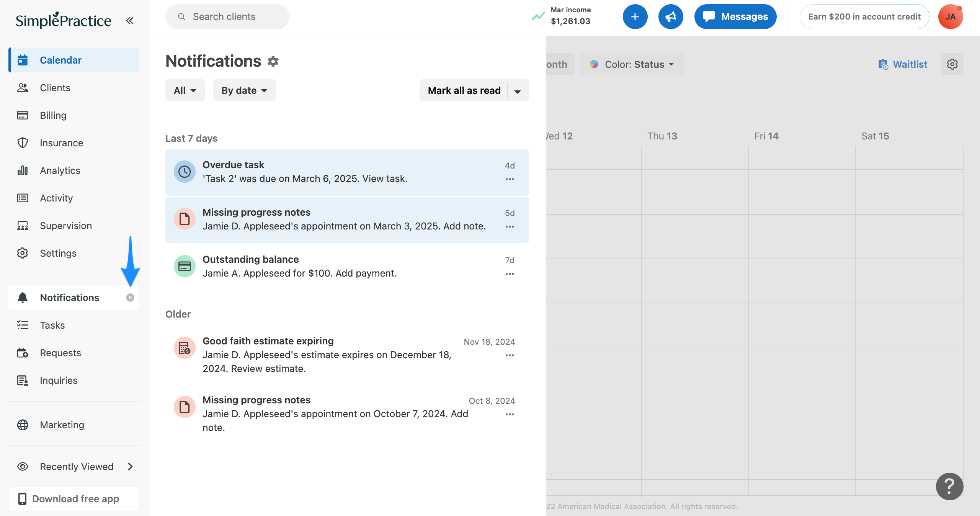Close Notifications panel via small x icon
Viewport: 980px width, 516px height.
point(130,298)
